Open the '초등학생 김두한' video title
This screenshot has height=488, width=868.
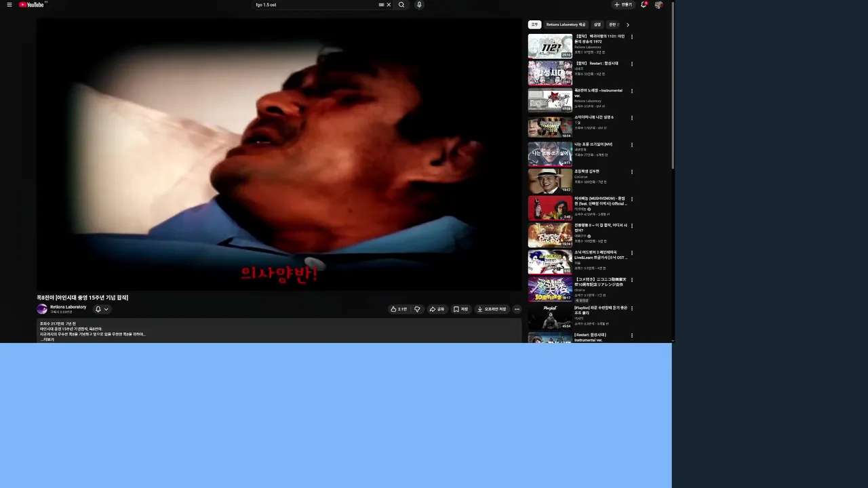click(587, 171)
